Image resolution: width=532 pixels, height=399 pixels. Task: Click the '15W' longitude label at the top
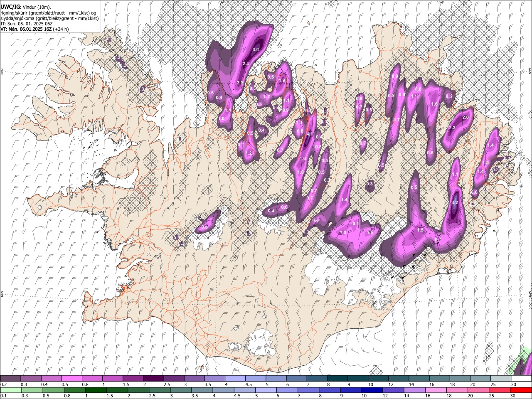click(440, 2)
